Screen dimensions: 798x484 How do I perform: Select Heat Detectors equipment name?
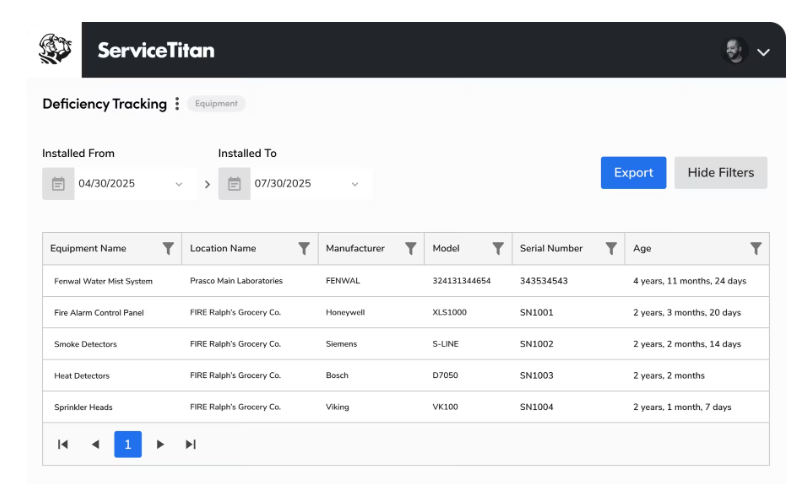pos(82,376)
